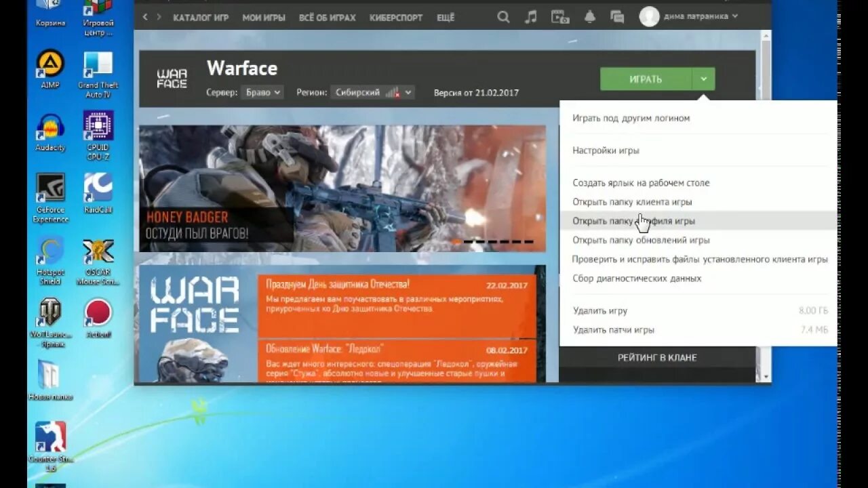Open the КИБЕРСПОРТ tab

[x=396, y=18]
